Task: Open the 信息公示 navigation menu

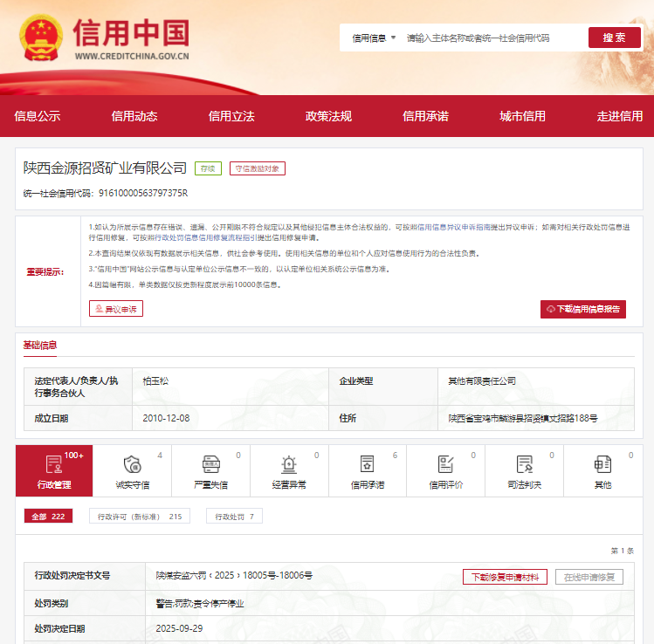Action: 38,116
